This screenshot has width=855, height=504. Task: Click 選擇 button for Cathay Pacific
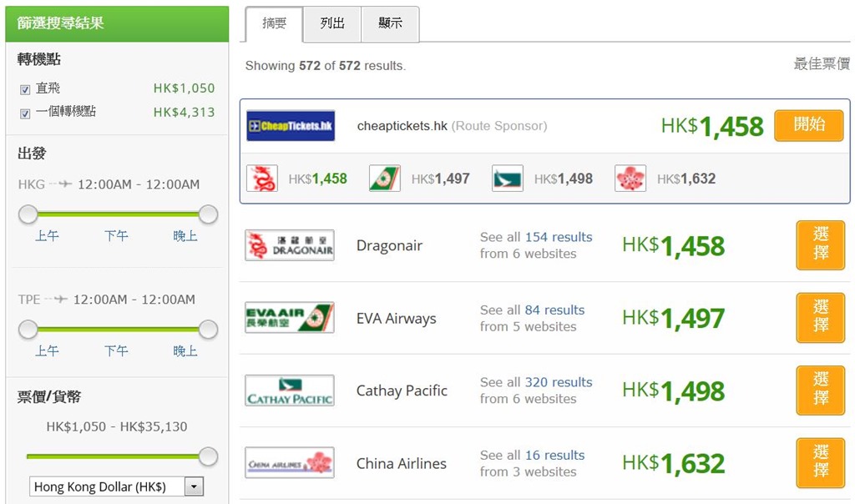821,391
